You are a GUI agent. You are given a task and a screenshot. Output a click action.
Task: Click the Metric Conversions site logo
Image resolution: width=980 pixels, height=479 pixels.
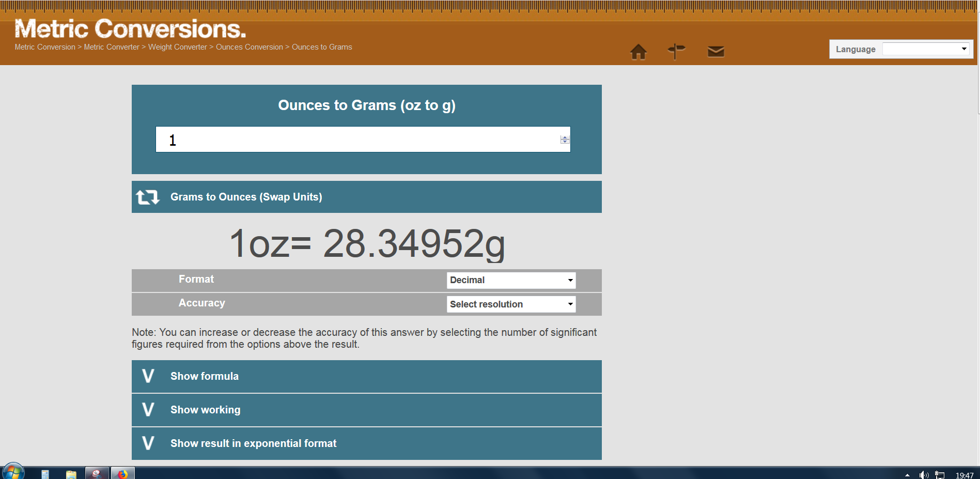[130, 29]
